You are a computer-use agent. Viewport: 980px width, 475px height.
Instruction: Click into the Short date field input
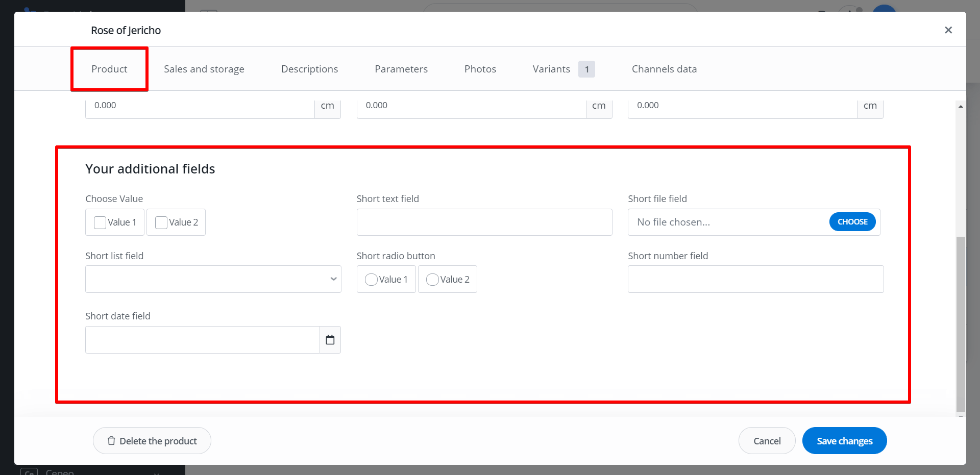point(203,340)
